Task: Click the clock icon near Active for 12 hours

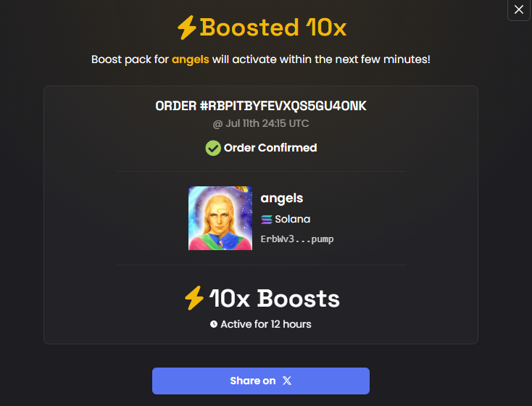Action: click(213, 324)
